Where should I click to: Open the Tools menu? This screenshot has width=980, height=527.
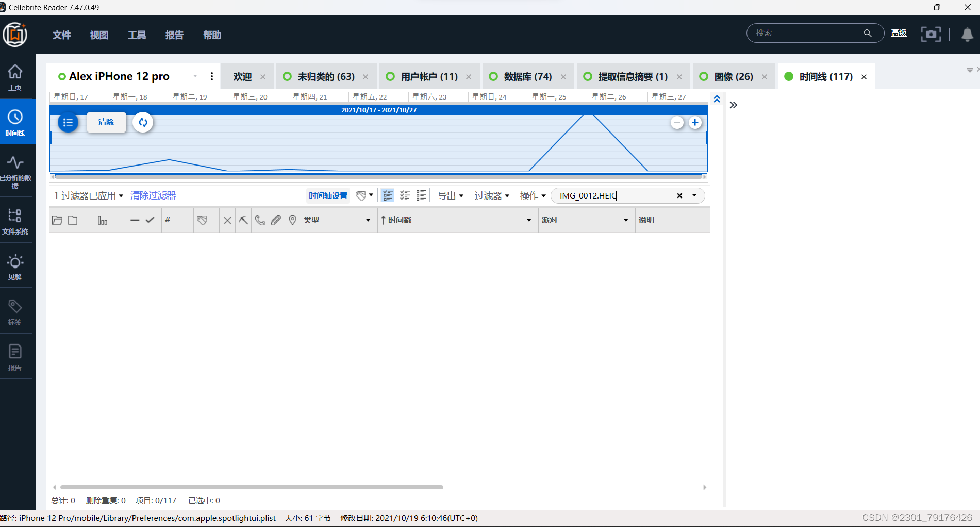(137, 35)
